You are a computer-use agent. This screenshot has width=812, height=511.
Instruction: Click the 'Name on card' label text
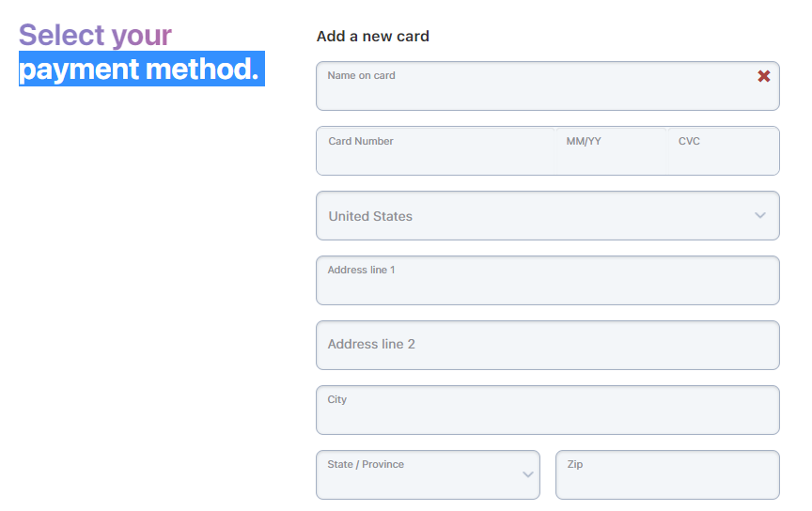point(361,75)
